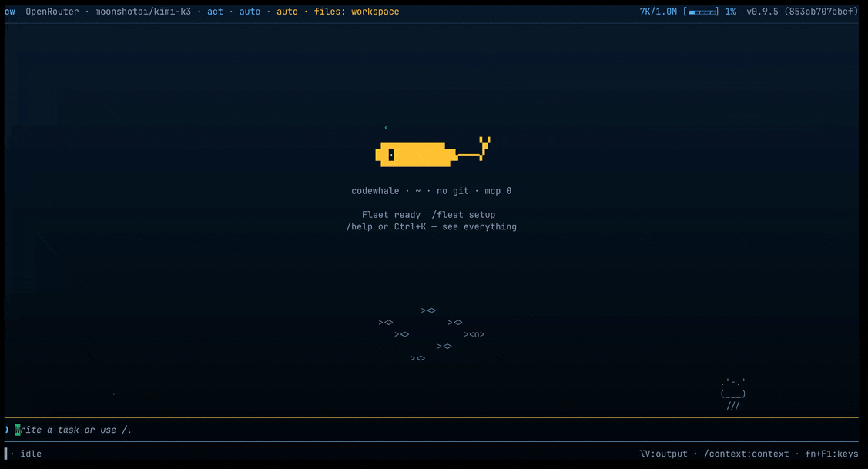The image size is (868, 469).
Task: Click the v0.9.5 version string
Action: [762, 12]
